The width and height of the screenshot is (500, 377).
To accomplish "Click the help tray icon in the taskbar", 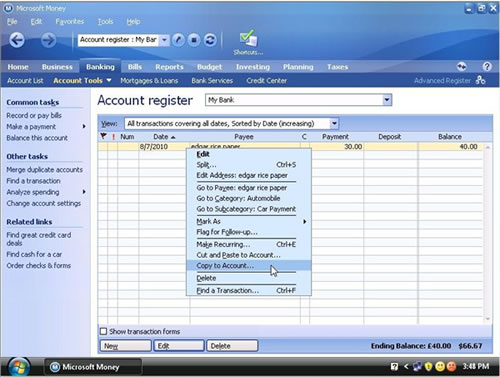I will [394, 367].
